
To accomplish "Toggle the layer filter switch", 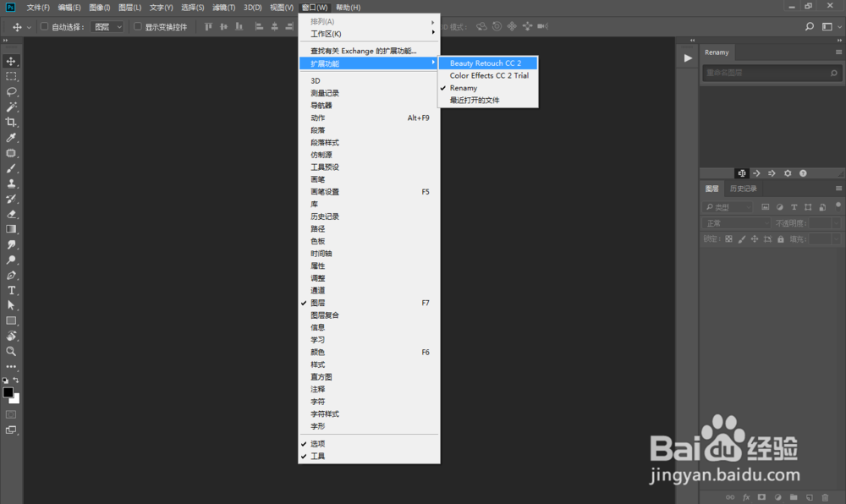I will pos(838,205).
